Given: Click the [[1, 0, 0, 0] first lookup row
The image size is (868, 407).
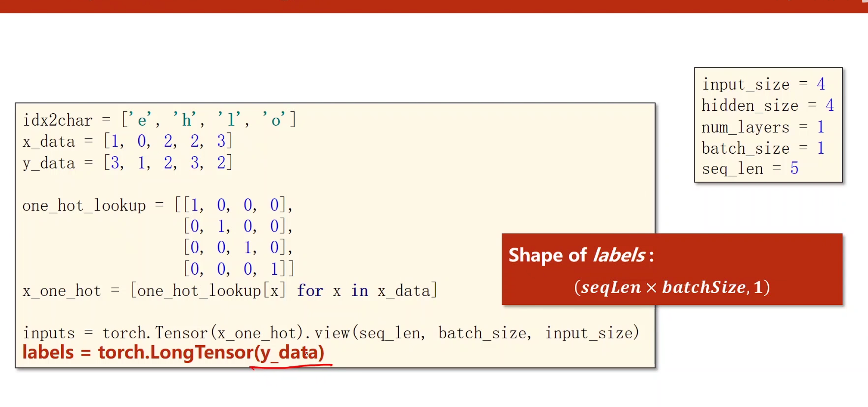Looking at the screenshot, I should tap(234, 205).
